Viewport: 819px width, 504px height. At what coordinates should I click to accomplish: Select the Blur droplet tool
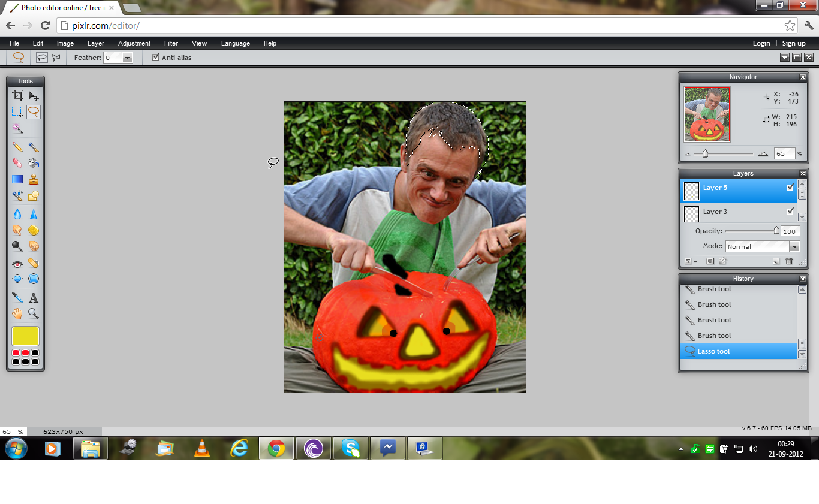coord(17,214)
